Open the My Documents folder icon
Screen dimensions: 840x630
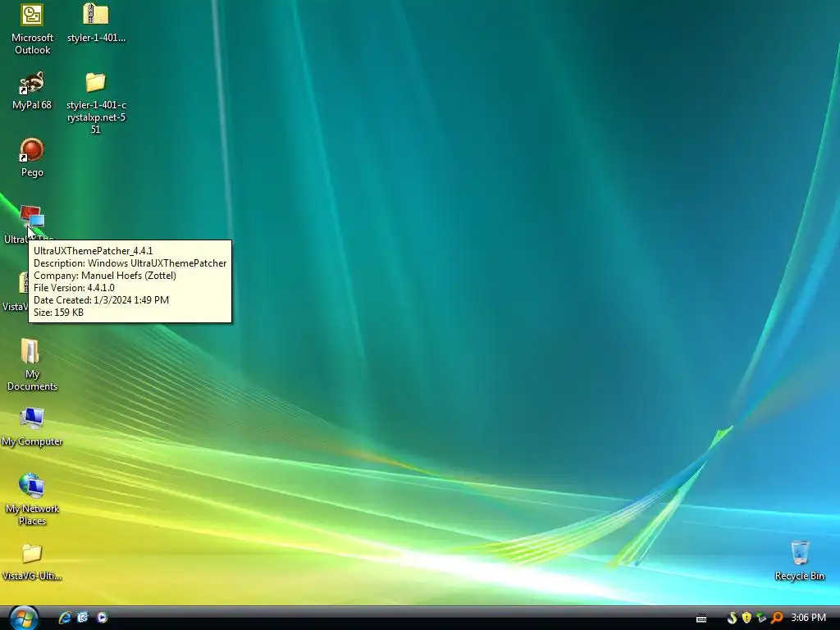[31, 352]
